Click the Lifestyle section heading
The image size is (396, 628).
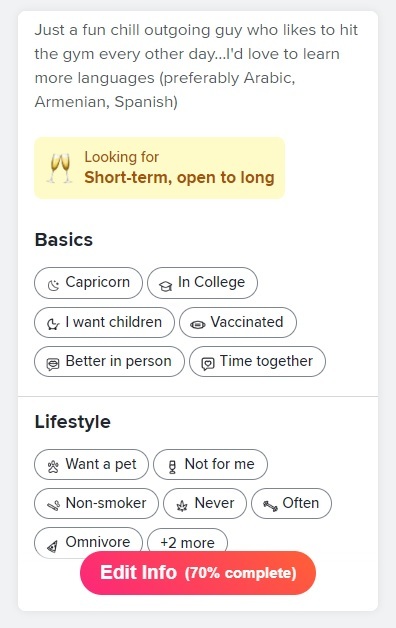[x=72, y=422]
